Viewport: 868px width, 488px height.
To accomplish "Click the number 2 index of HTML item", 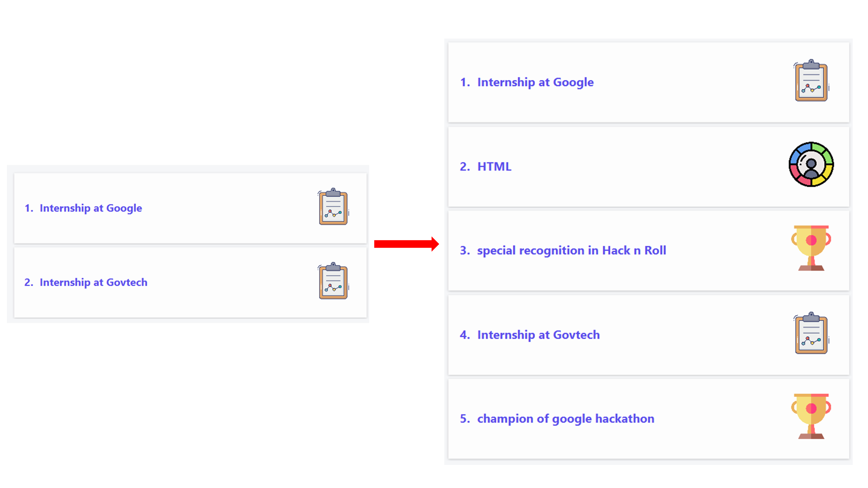I will [465, 167].
